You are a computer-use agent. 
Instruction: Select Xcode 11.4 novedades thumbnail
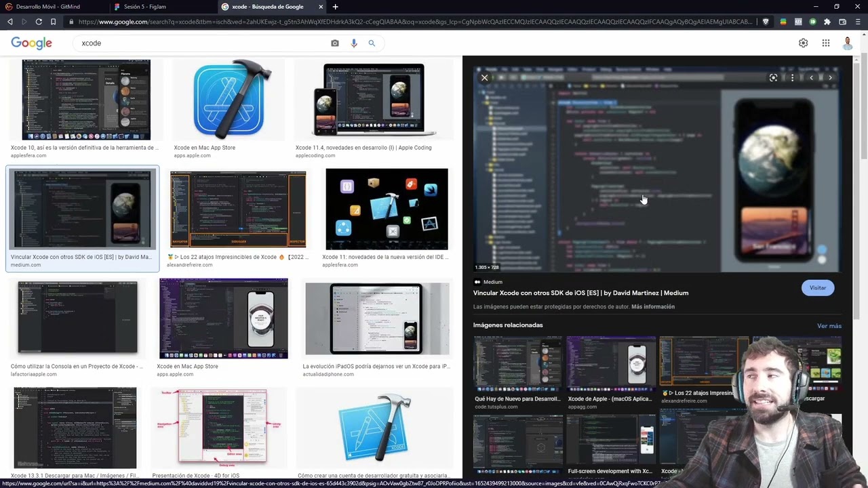pyautogui.click(x=374, y=100)
